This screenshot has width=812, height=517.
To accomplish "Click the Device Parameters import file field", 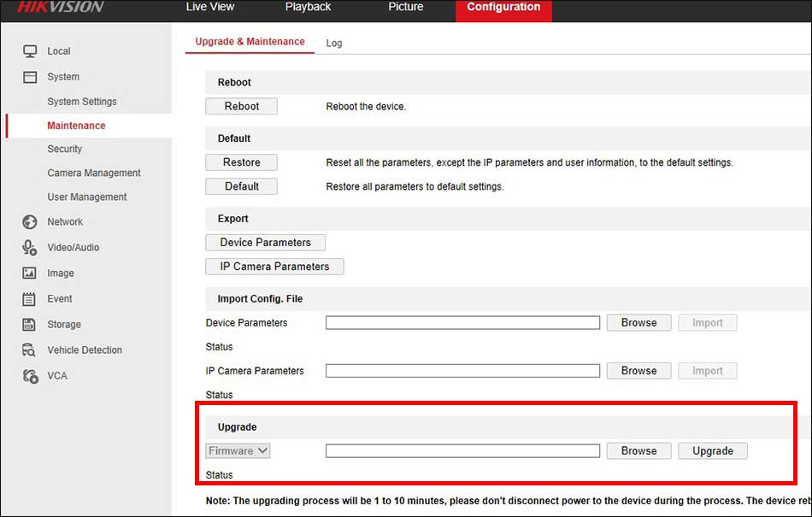I will pyautogui.click(x=462, y=323).
